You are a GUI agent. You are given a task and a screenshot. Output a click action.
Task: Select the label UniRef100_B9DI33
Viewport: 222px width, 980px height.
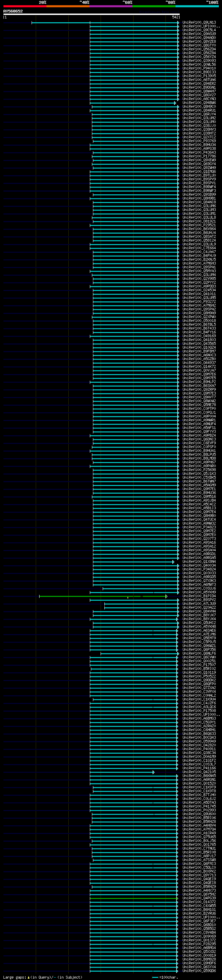pyautogui.click(x=199, y=72)
